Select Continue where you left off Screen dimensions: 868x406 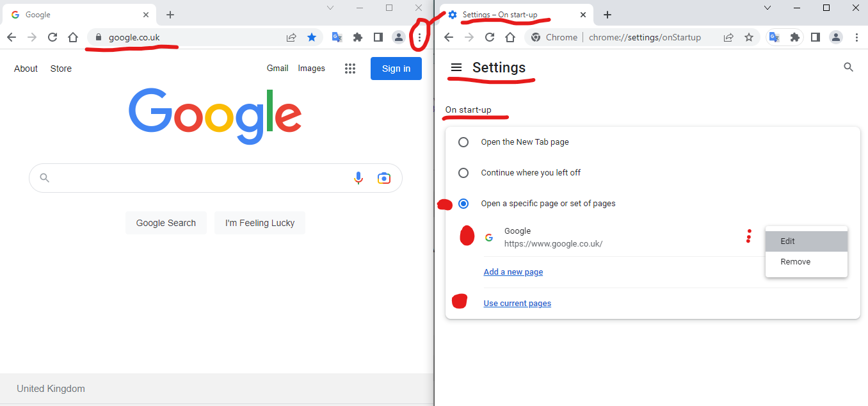click(463, 173)
